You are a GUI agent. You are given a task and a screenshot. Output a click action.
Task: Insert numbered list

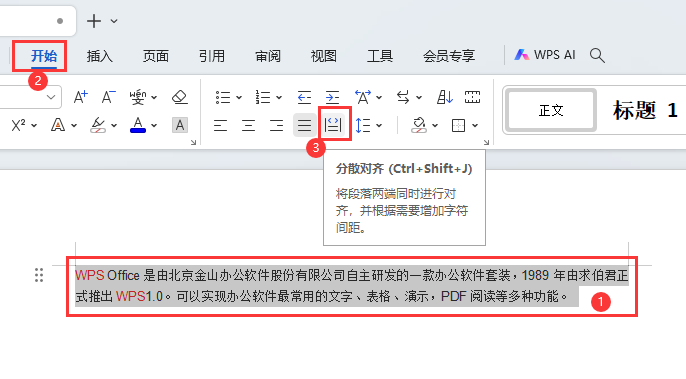pos(263,97)
